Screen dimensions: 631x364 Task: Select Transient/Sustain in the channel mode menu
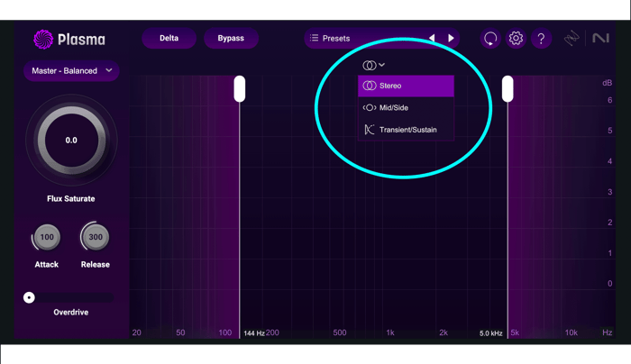coord(406,130)
